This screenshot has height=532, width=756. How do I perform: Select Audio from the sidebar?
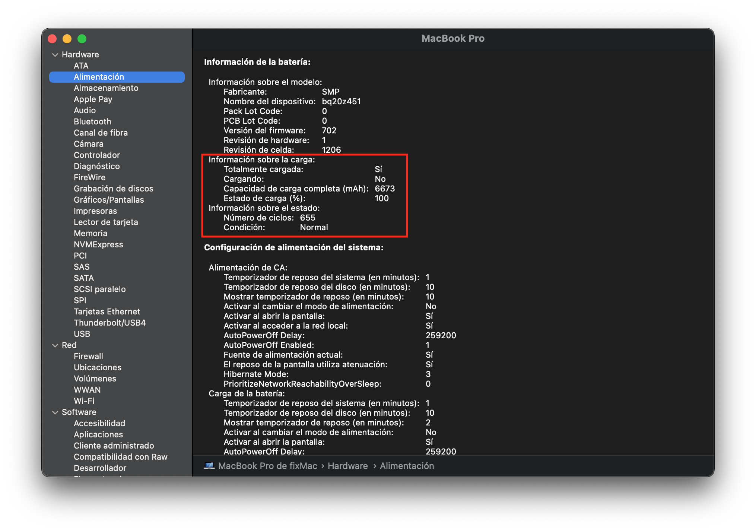pyautogui.click(x=85, y=110)
